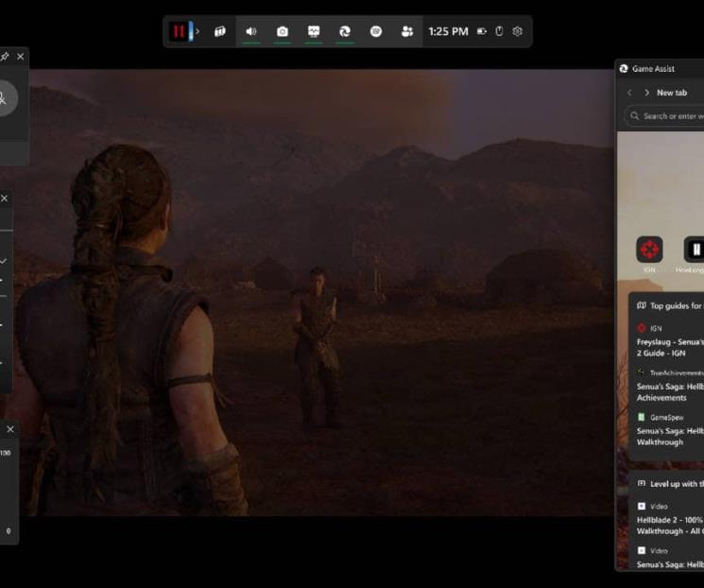
Task: Toggle the Edge Game Assist widget
Action: coord(345,31)
